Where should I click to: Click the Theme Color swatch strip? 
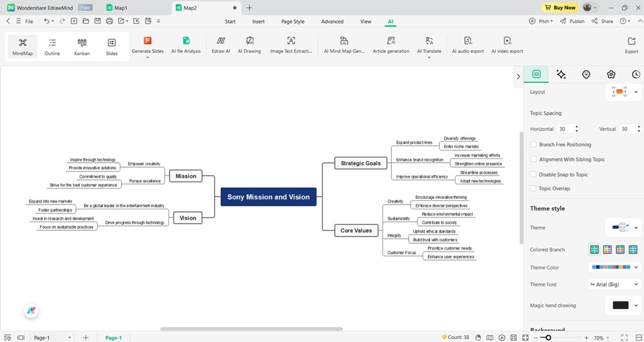pyautogui.click(x=611, y=267)
